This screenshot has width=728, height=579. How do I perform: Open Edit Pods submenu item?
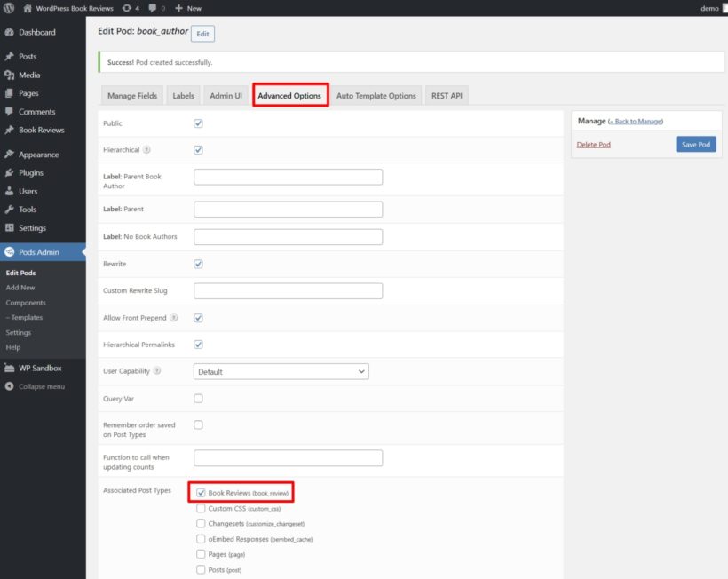20,273
